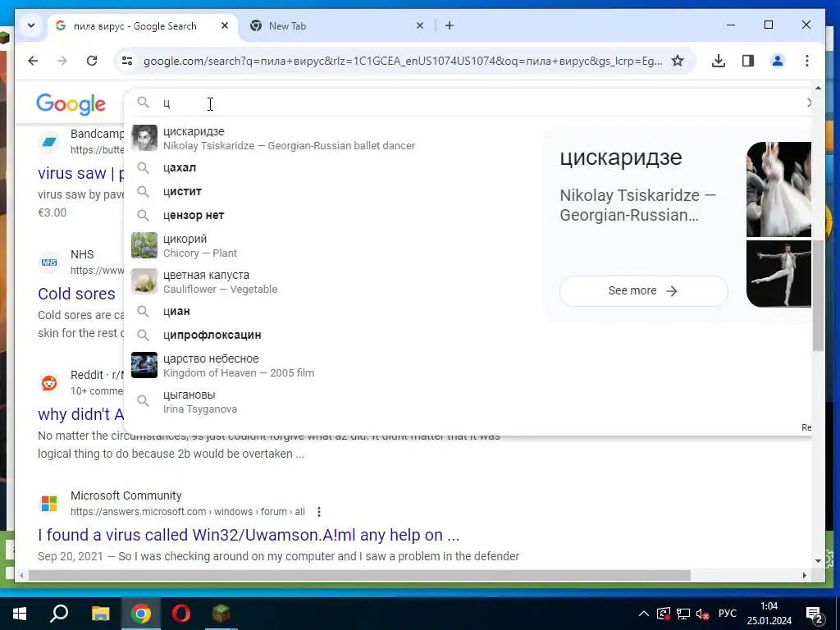Click the cauliflower thumbnail
Viewport: 840px width, 630px height.
coord(144,282)
